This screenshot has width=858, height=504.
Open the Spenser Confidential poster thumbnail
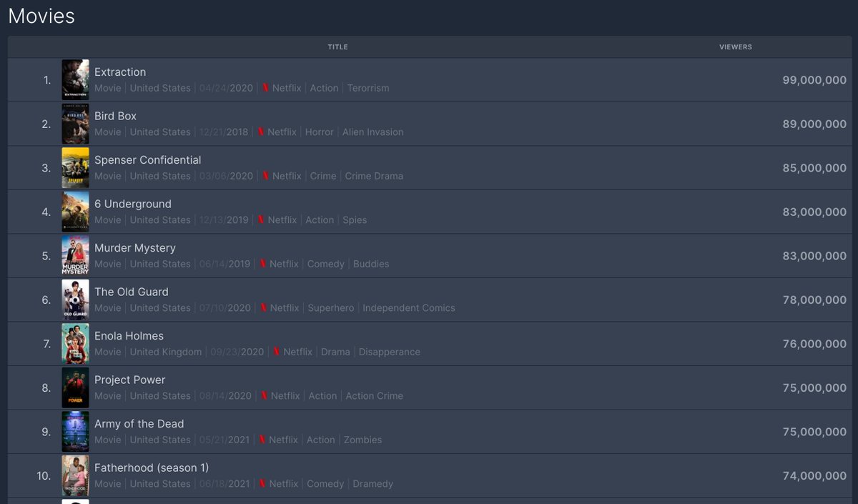pos(76,167)
